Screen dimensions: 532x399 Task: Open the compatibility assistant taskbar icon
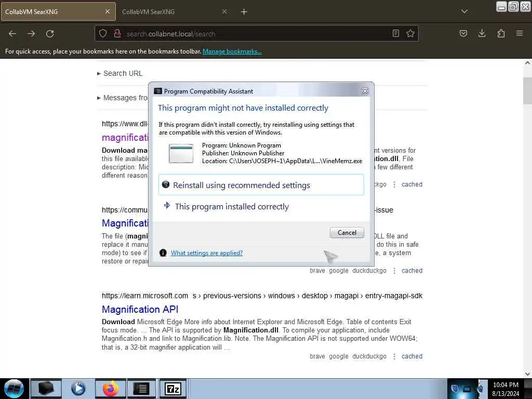(x=141, y=389)
